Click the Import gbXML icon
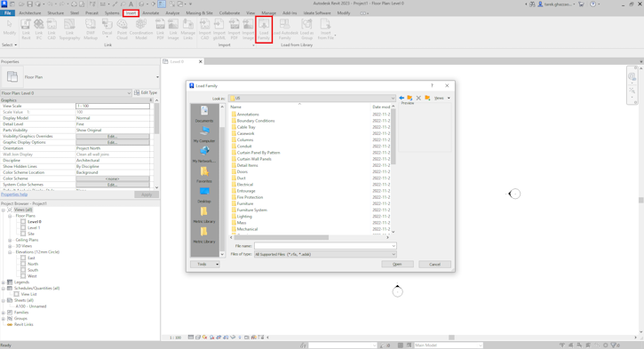 [x=219, y=29]
